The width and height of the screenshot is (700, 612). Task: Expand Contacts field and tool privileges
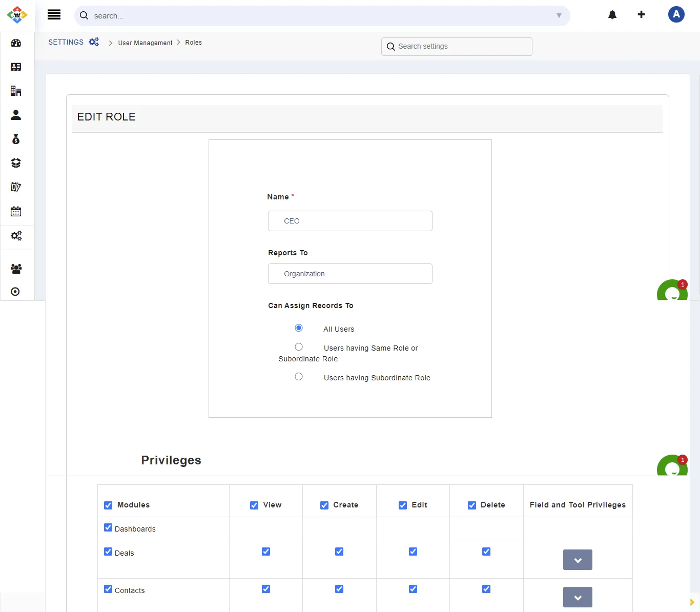(x=578, y=597)
